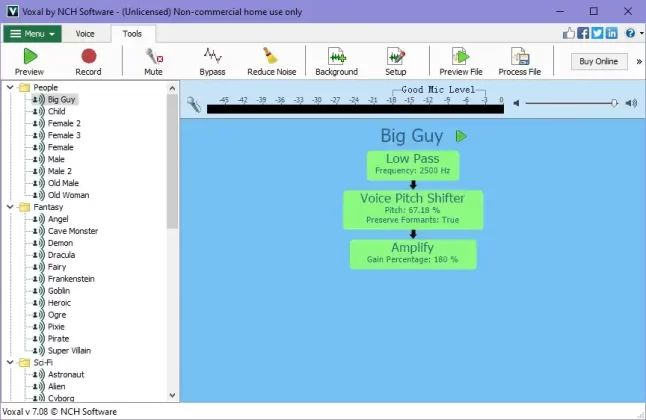Select the Astronaut voice
Screen dimensions: 646x420
tap(66, 374)
